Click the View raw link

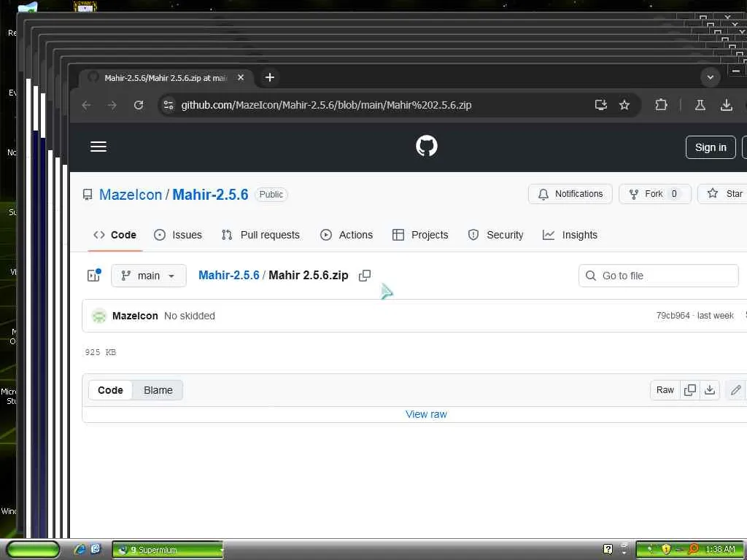(x=426, y=414)
